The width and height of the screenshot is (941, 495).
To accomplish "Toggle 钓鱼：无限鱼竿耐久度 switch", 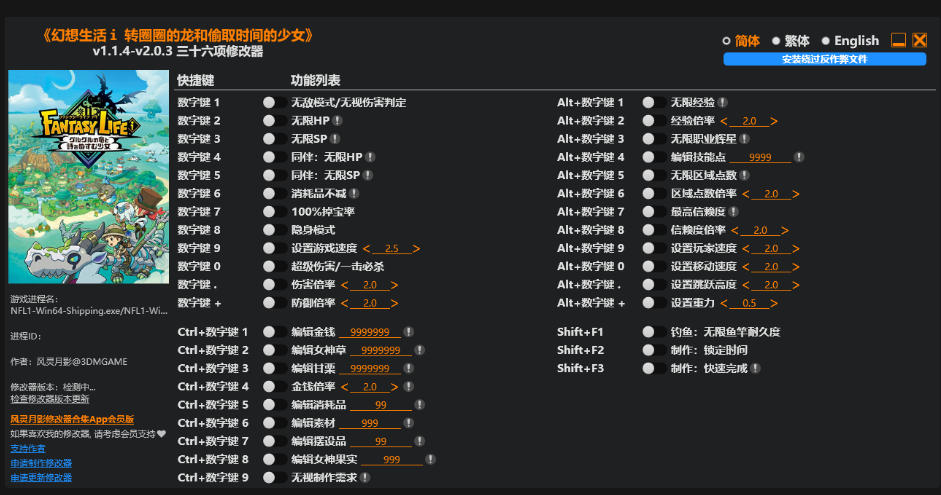I will coord(653,332).
